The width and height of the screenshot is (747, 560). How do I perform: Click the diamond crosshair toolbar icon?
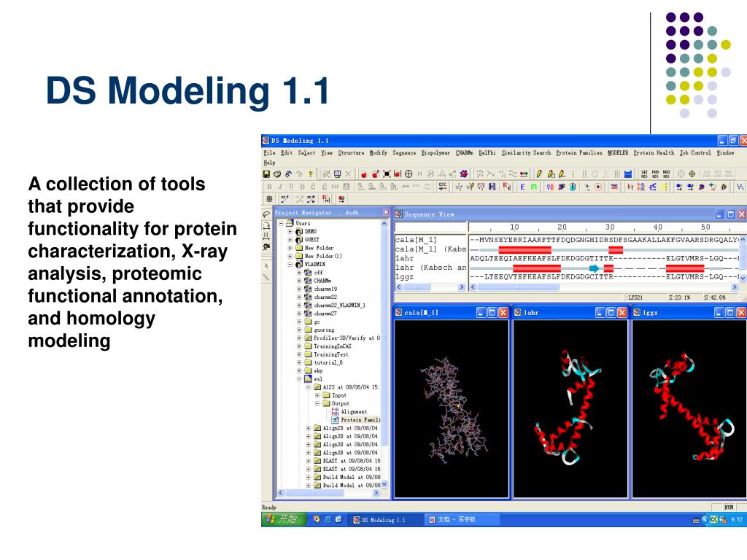[x=692, y=174]
